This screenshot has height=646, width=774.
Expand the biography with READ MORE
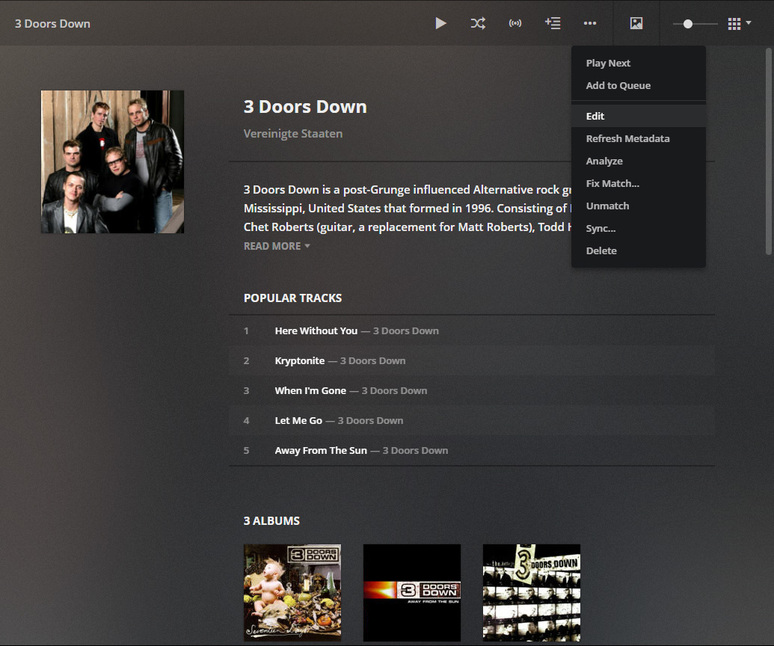pos(276,246)
